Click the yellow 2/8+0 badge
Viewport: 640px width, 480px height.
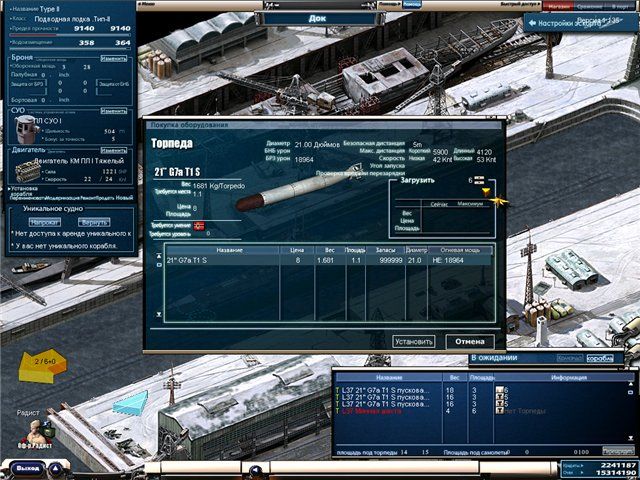44,360
